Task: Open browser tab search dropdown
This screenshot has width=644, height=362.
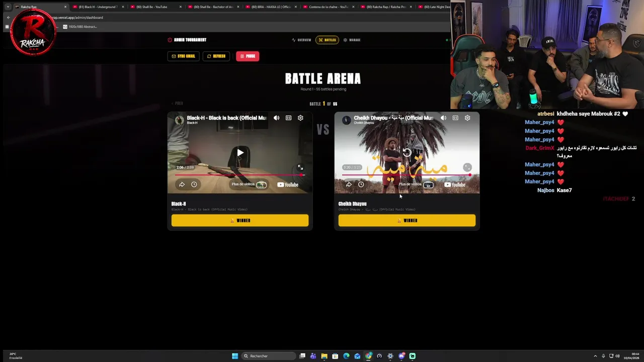Action: pyautogui.click(x=8, y=7)
